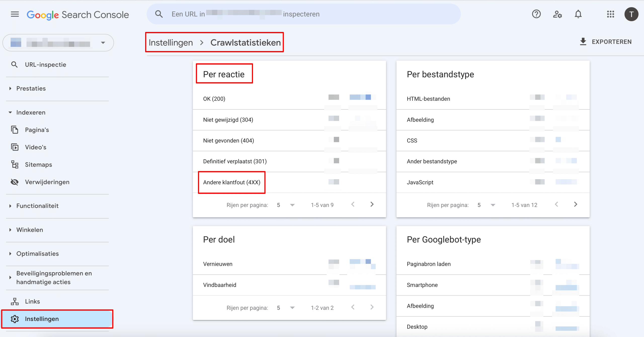Viewport: 644px width, 337px height.
Task: Click the Links network icon
Action: click(15, 301)
